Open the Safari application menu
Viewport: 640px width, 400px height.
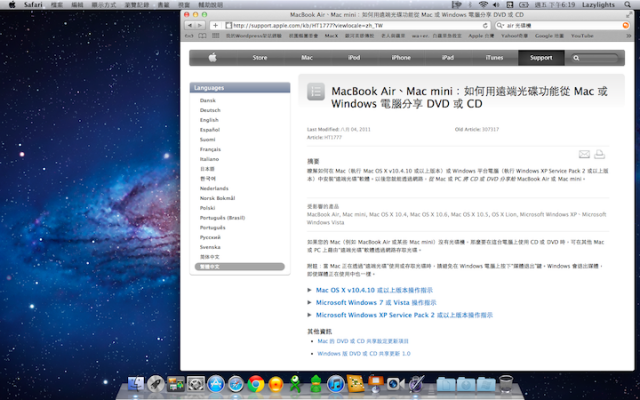tap(33, 5)
